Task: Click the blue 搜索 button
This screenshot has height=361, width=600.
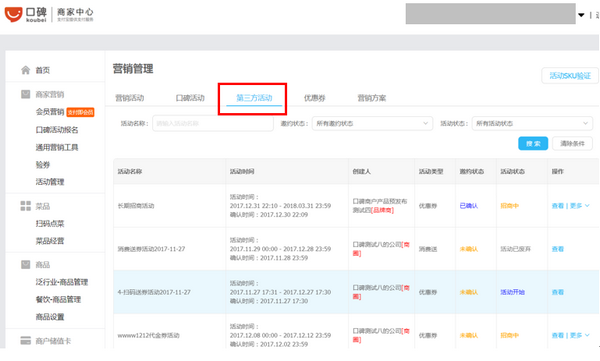Action: (533, 144)
